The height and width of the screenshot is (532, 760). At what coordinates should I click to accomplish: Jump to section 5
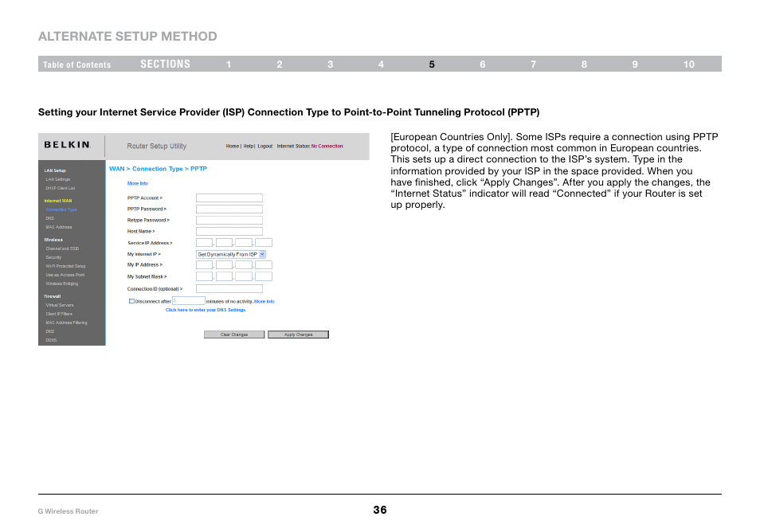(432, 65)
